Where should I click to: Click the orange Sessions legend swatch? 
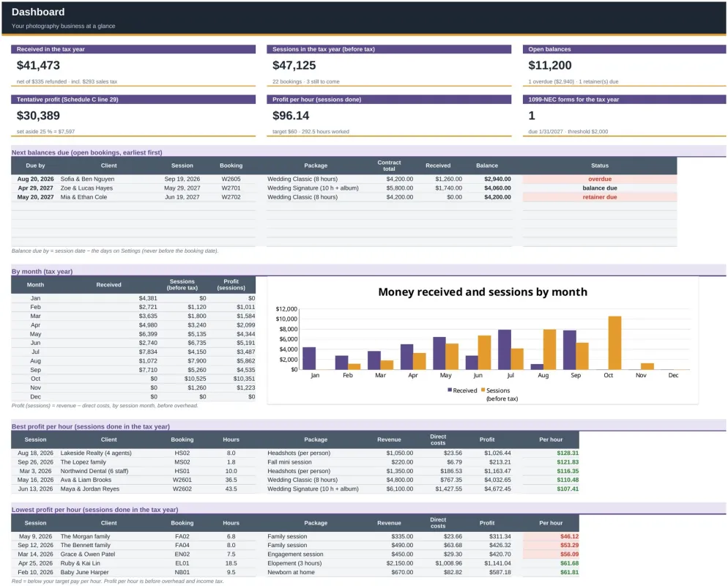tap(483, 390)
